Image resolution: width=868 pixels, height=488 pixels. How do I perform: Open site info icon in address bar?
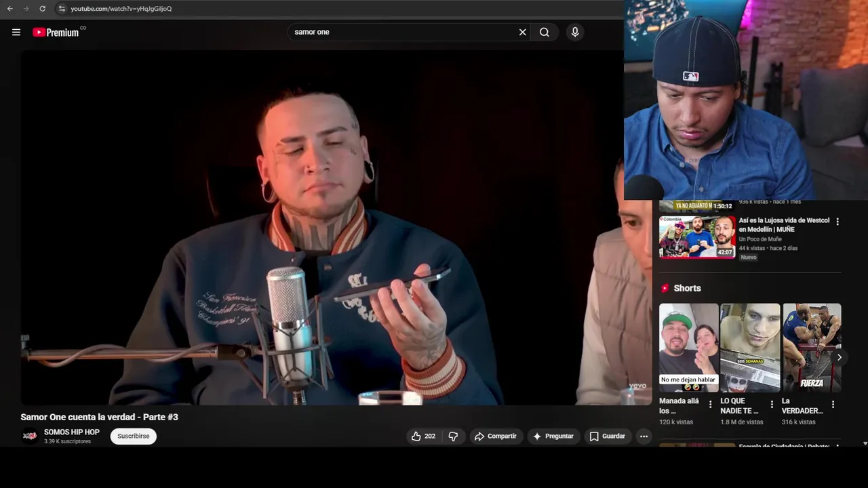click(x=61, y=9)
